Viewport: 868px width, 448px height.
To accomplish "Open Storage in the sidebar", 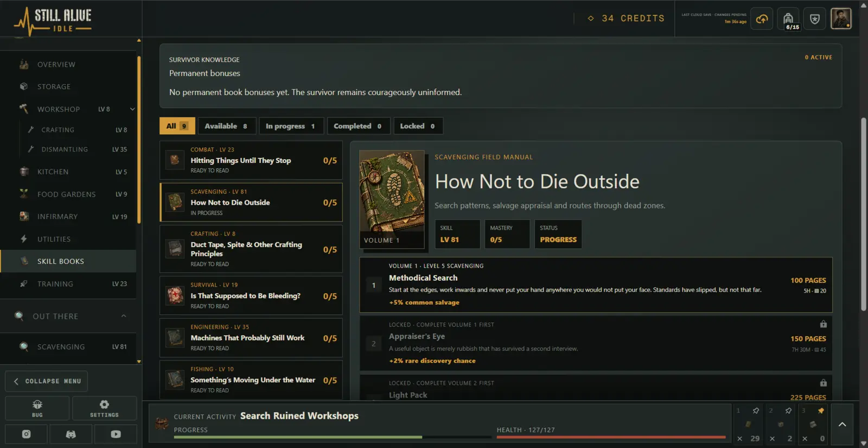I will click(68, 87).
